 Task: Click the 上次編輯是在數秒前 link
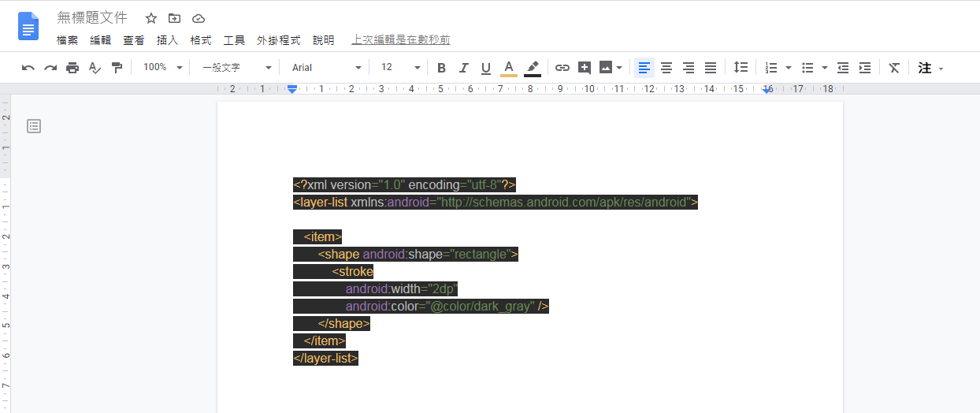click(x=401, y=40)
